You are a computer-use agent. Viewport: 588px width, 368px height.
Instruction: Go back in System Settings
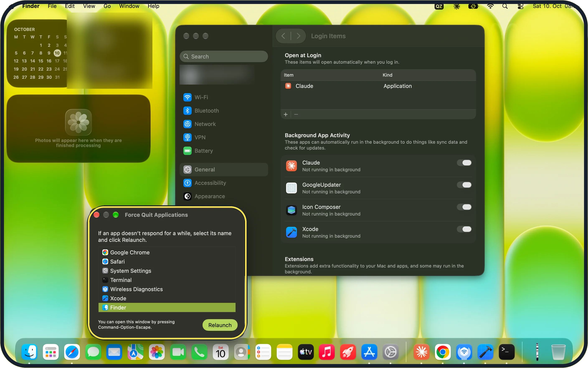point(283,36)
